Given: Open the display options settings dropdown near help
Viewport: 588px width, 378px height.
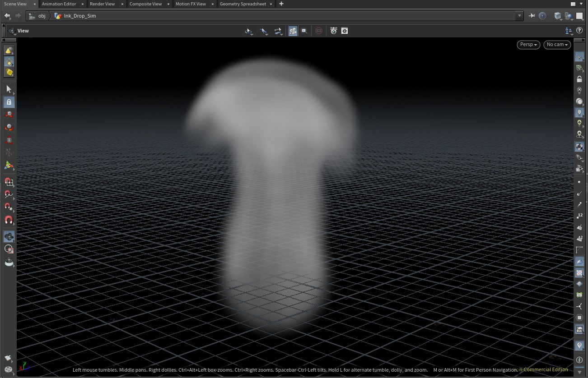Looking at the screenshot, I should click(x=569, y=31).
